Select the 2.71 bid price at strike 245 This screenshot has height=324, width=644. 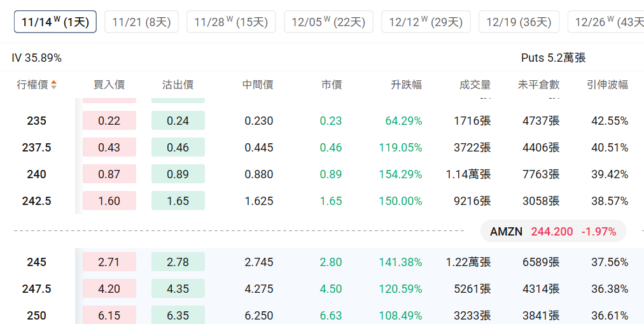(x=109, y=262)
